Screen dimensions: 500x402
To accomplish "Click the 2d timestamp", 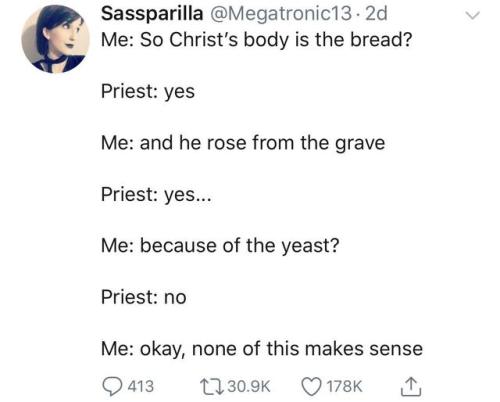I will (376, 14).
